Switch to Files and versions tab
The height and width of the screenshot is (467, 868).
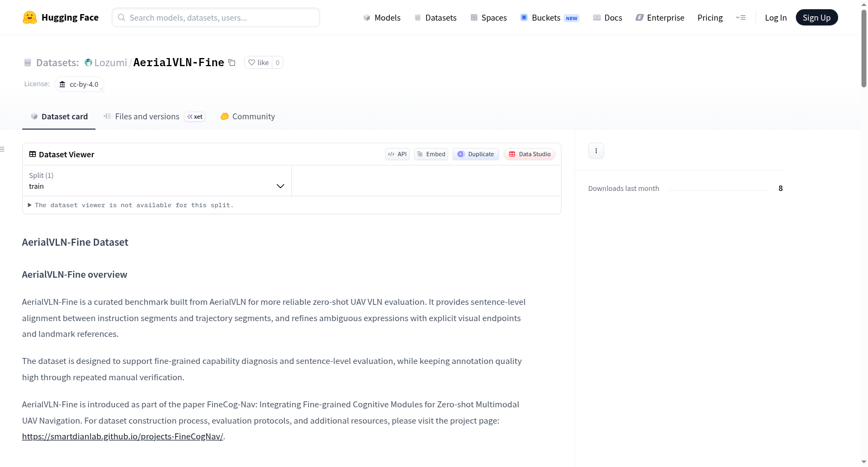pyautogui.click(x=154, y=117)
